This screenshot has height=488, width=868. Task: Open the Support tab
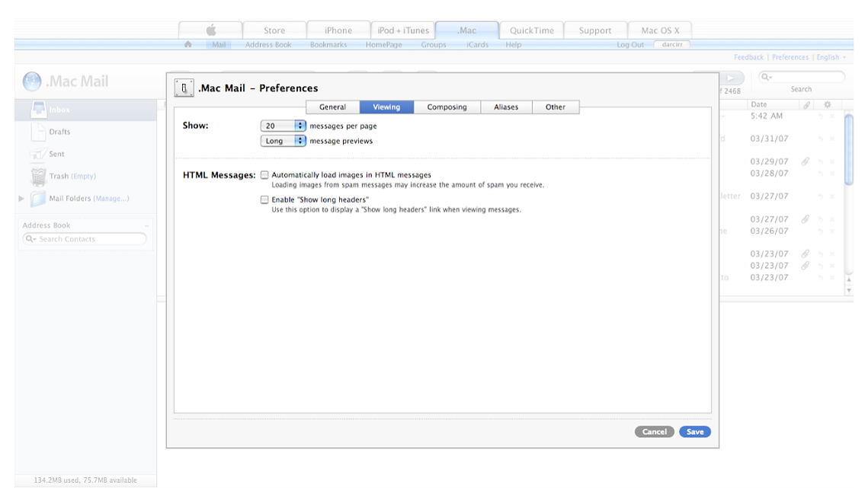coord(595,30)
